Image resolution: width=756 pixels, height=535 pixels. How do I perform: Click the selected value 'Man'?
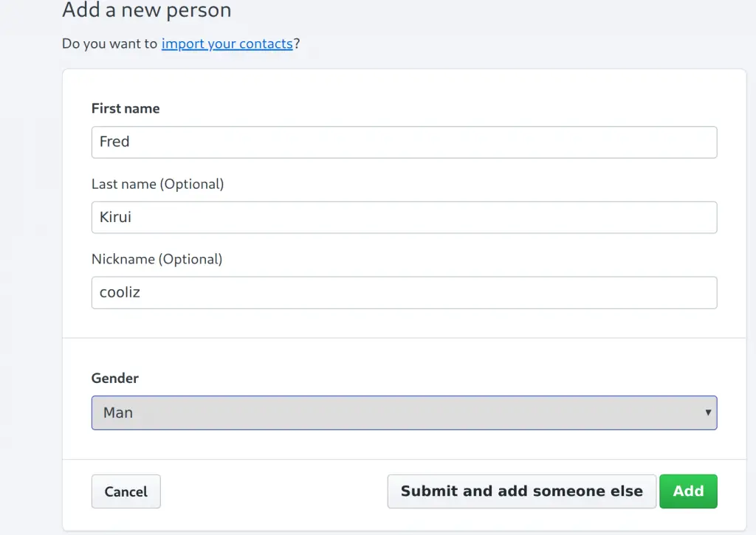(118, 413)
